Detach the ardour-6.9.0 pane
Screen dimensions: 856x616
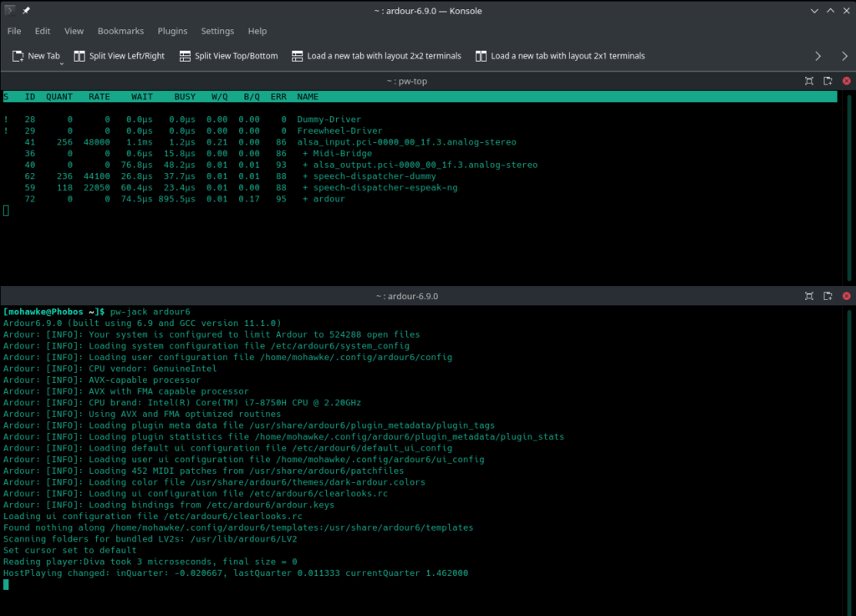(828, 296)
